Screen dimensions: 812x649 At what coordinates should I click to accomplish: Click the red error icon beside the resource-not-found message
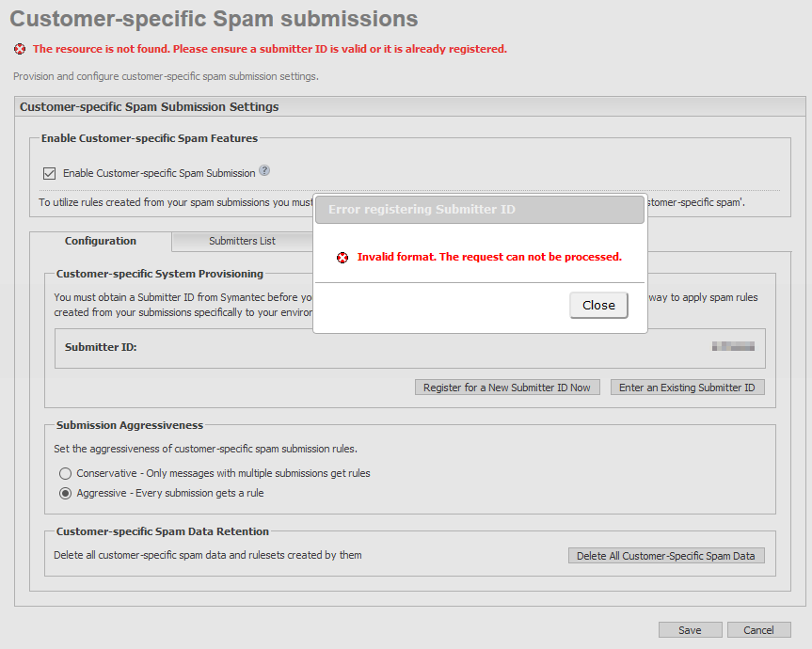(20, 49)
